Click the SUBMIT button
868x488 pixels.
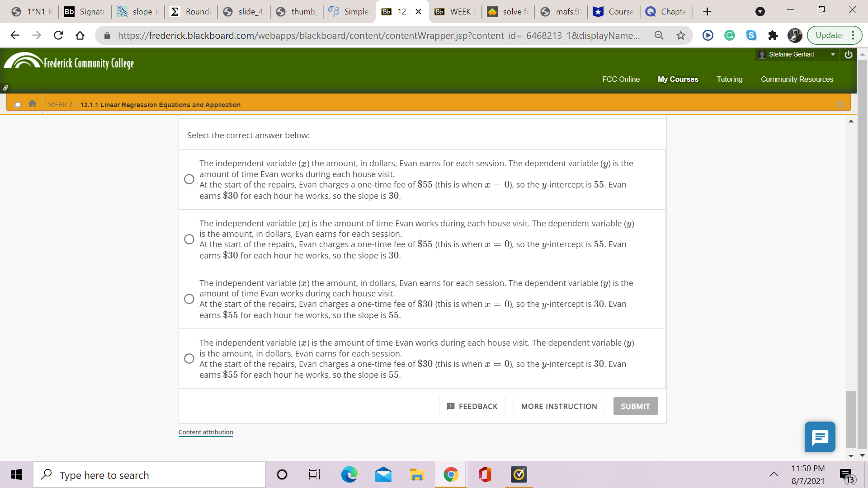635,406
